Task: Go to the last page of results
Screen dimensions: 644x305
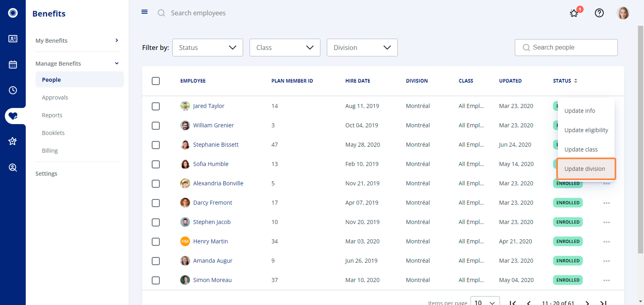Action: pyautogui.click(x=604, y=303)
